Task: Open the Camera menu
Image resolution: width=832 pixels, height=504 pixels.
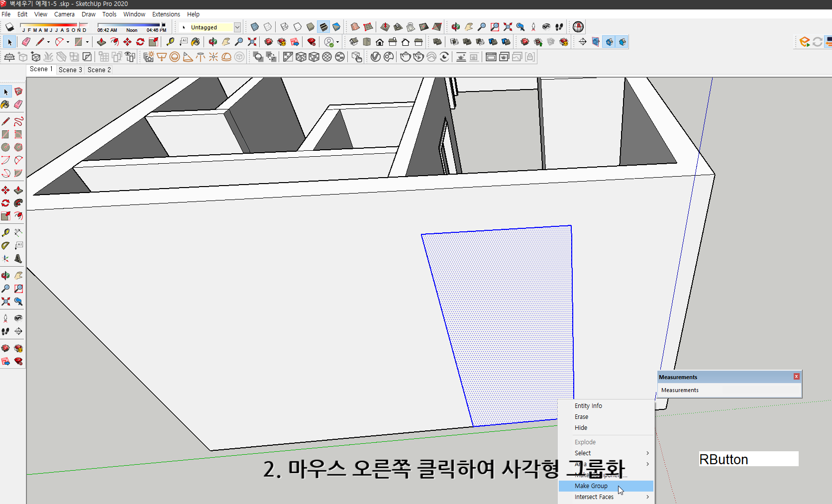Action: (64, 14)
